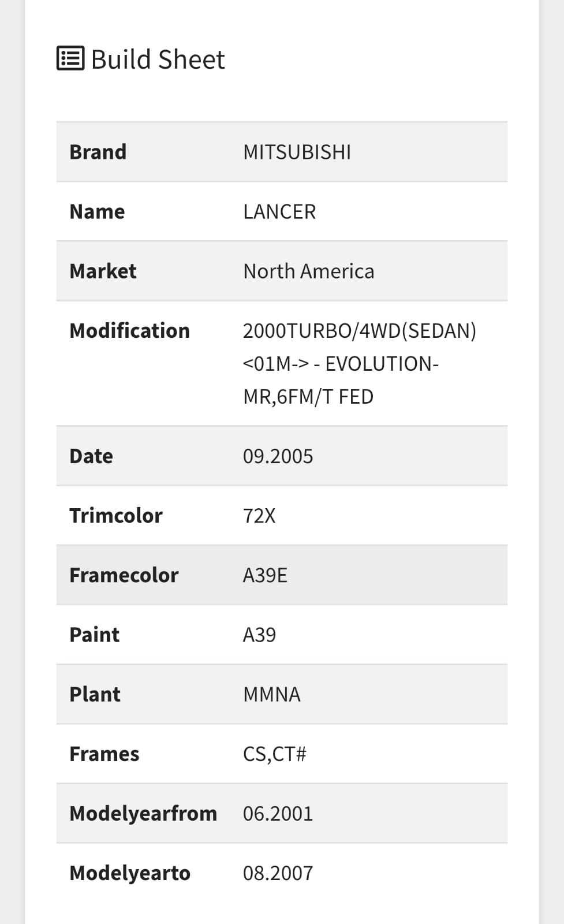
Task: Select the MITSUBISHI brand value
Action: (297, 152)
